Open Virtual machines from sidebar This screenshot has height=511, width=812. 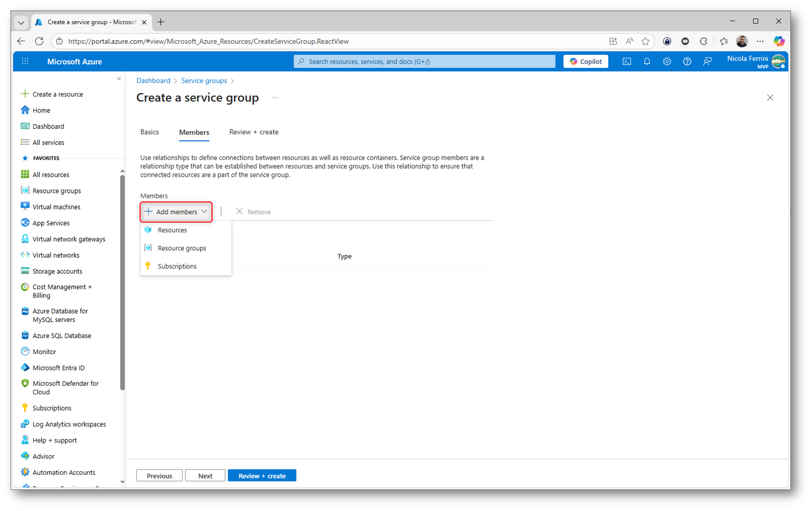56,207
